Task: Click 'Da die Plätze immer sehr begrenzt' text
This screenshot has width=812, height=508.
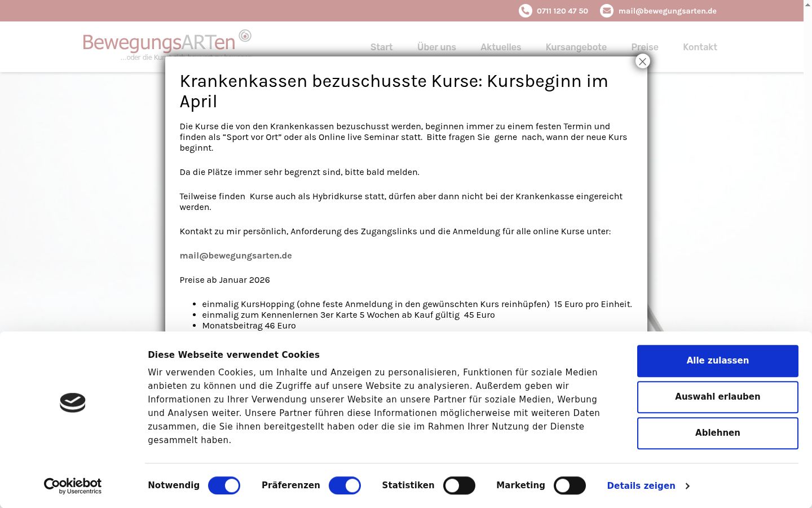Action: pos(299,172)
